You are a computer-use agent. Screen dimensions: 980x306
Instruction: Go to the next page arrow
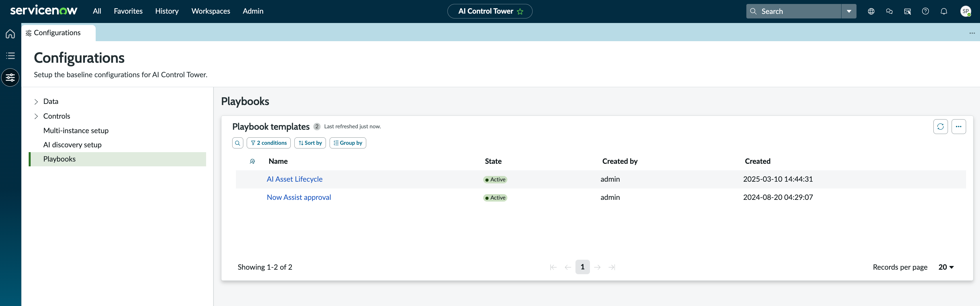coord(597,267)
